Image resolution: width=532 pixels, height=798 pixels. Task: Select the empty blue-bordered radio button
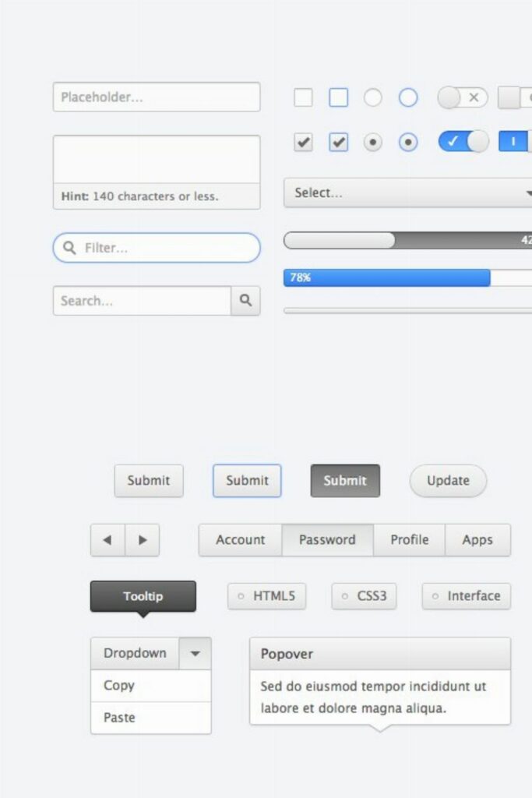[x=408, y=97]
